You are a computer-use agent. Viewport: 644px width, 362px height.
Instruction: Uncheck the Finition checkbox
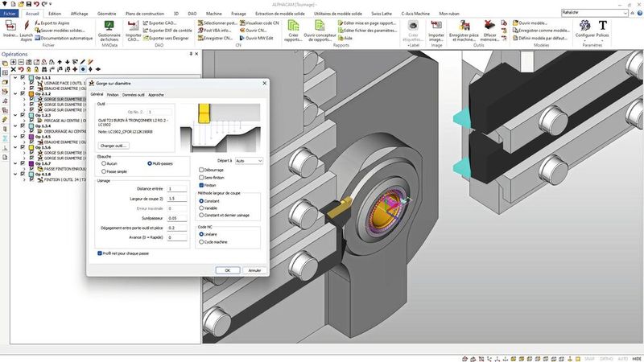(201, 185)
